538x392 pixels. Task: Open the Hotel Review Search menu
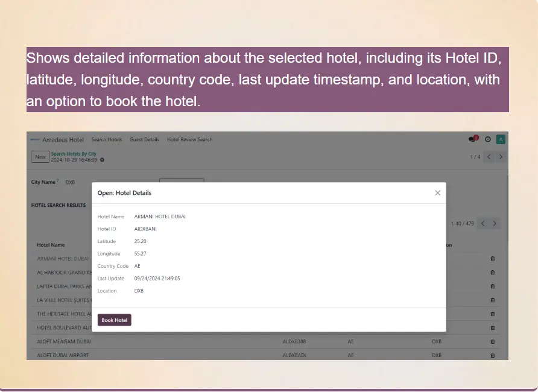pos(189,140)
